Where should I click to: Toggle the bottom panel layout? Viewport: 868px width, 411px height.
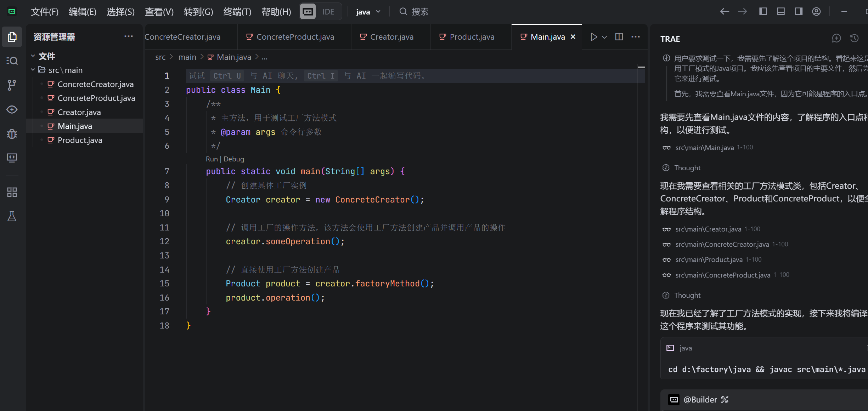781,12
